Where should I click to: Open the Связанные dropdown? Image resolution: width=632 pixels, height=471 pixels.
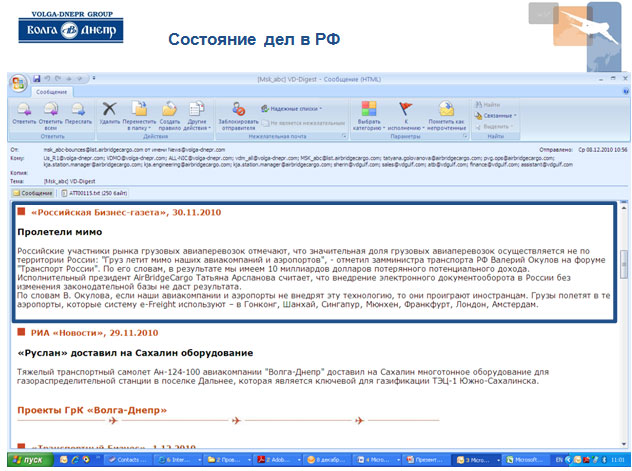[x=495, y=116]
